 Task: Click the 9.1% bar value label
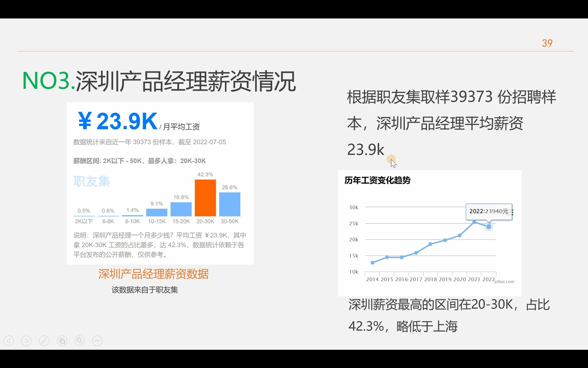click(157, 204)
